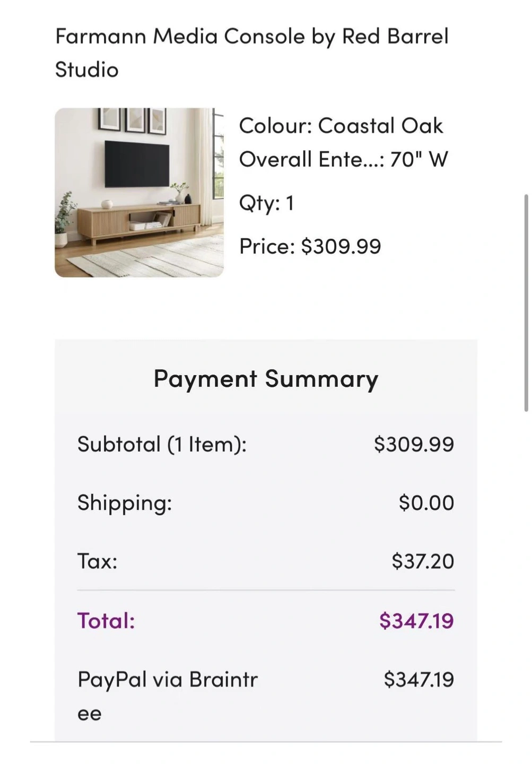Click the PayPal payment amount $347.19
This screenshot has width=532, height=764.
pos(419,679)
